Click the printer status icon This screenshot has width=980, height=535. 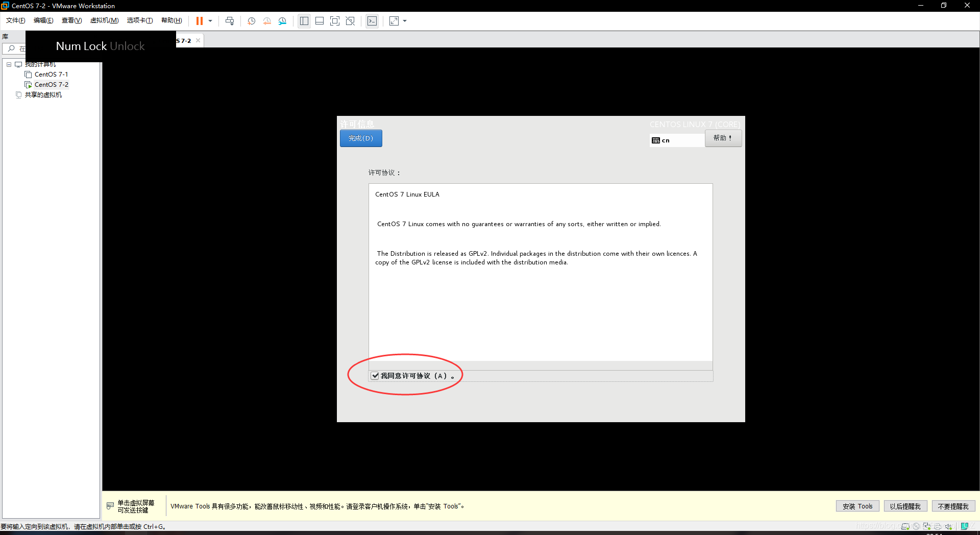[x=938, y=526]
